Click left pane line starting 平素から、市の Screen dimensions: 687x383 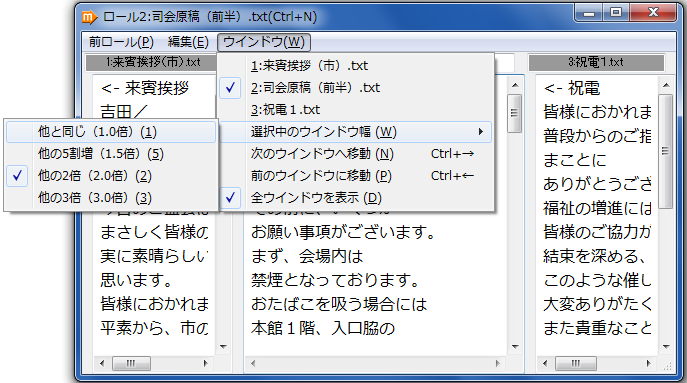pyautogui.click(x=154, y=328)
